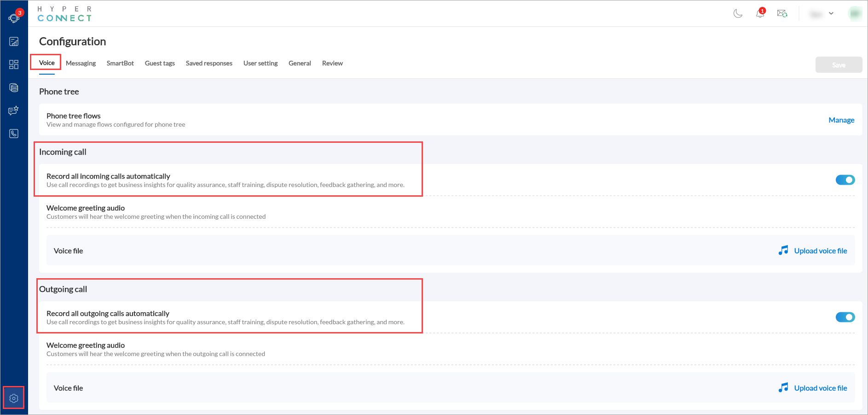The height and width of the screenshot is (415, 868).
Task: Click the Configuration page heading
Action: 72,41
